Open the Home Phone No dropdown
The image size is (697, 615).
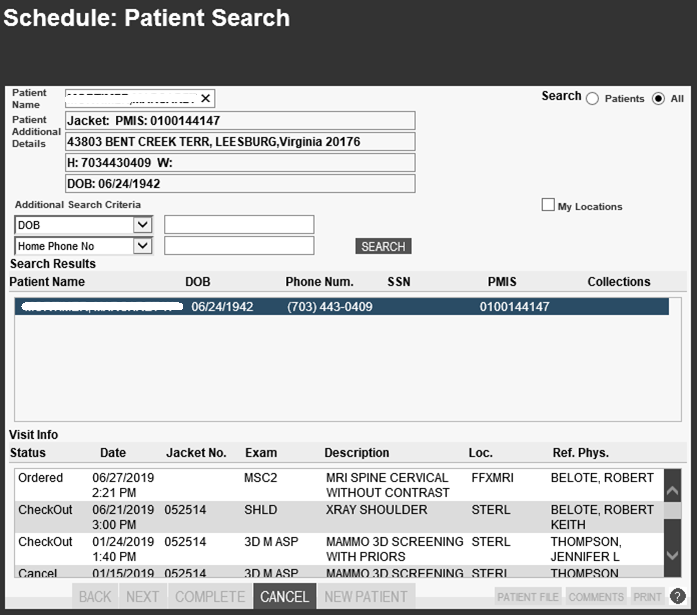[142, 245]
